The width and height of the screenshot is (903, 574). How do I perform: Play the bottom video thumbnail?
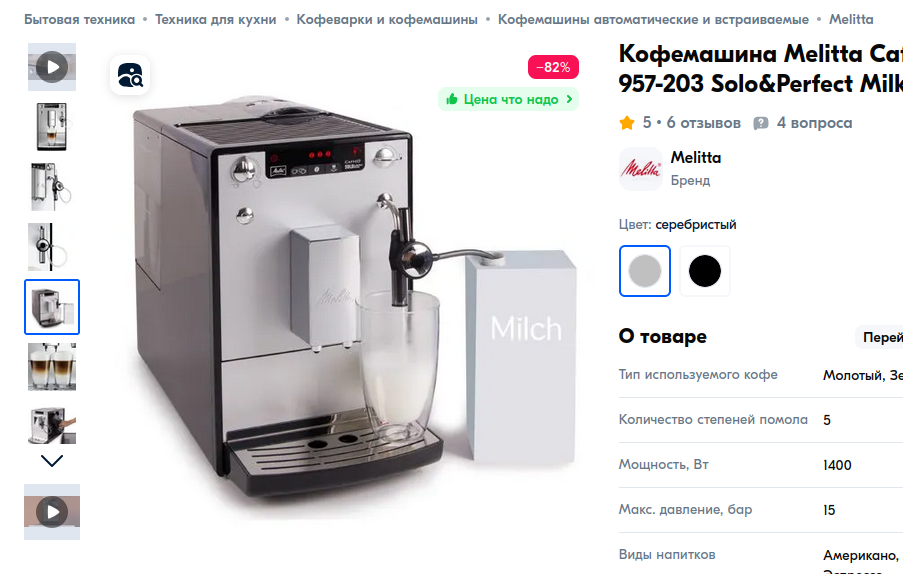point(52,512)
